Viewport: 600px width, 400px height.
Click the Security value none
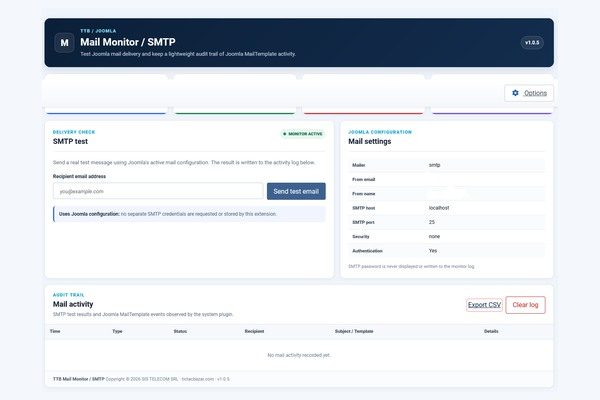434,237
